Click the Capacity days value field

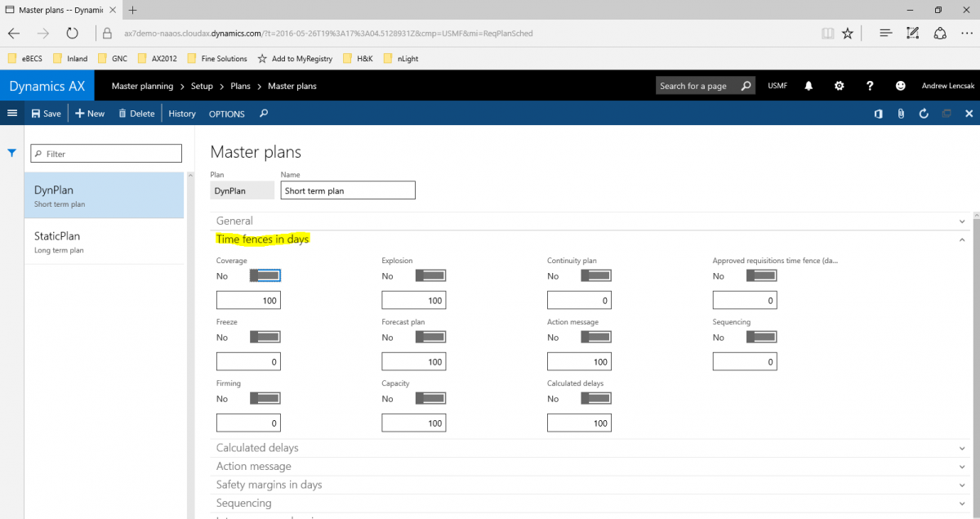[x=414, y=423]
